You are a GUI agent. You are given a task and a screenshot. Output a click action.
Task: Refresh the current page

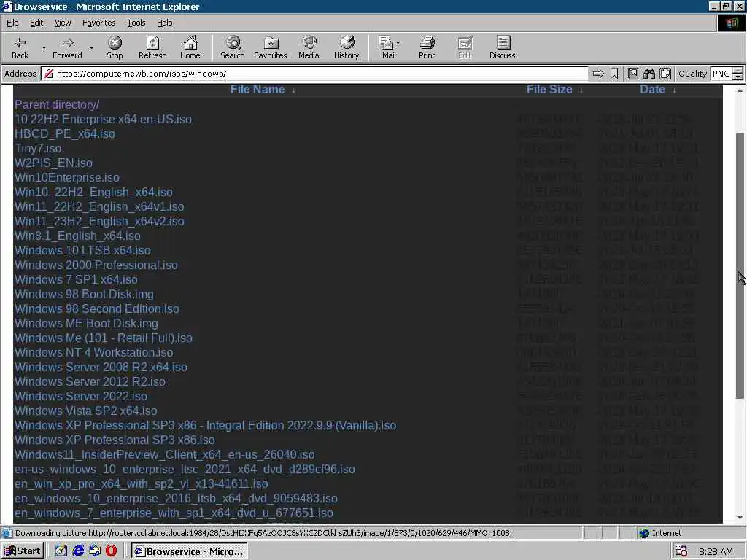(152, 47)
